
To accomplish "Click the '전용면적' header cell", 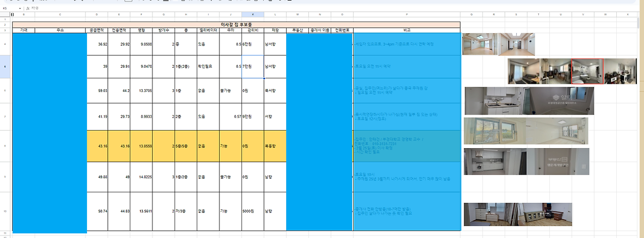I will [119, 30].
